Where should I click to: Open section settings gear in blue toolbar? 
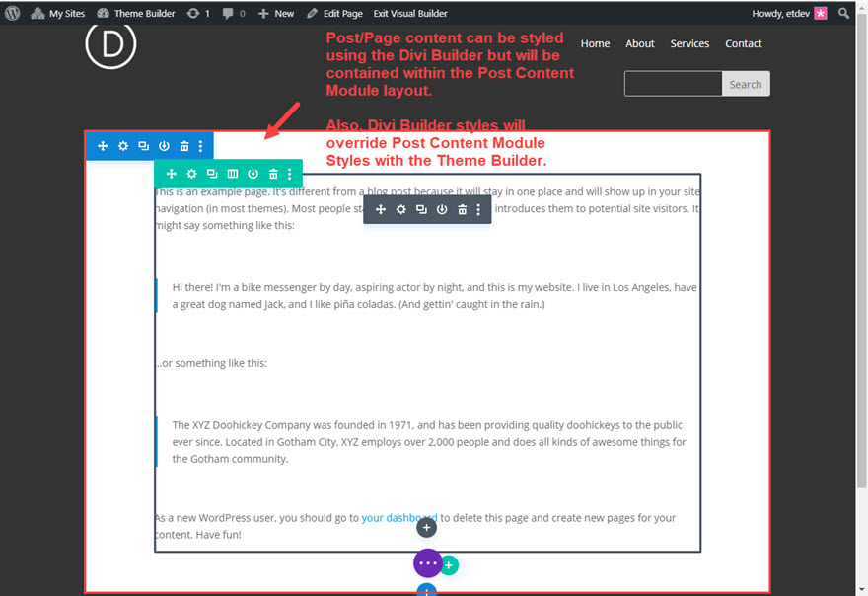(x=123, y=146)
